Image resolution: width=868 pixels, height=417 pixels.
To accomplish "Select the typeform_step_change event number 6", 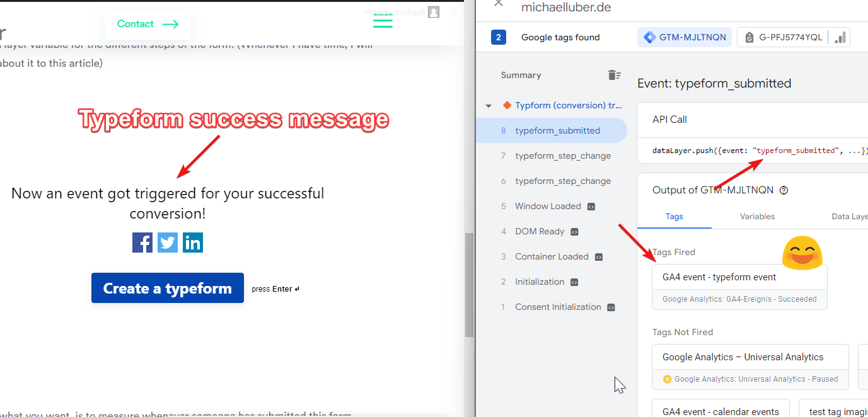I will (552, 181).
